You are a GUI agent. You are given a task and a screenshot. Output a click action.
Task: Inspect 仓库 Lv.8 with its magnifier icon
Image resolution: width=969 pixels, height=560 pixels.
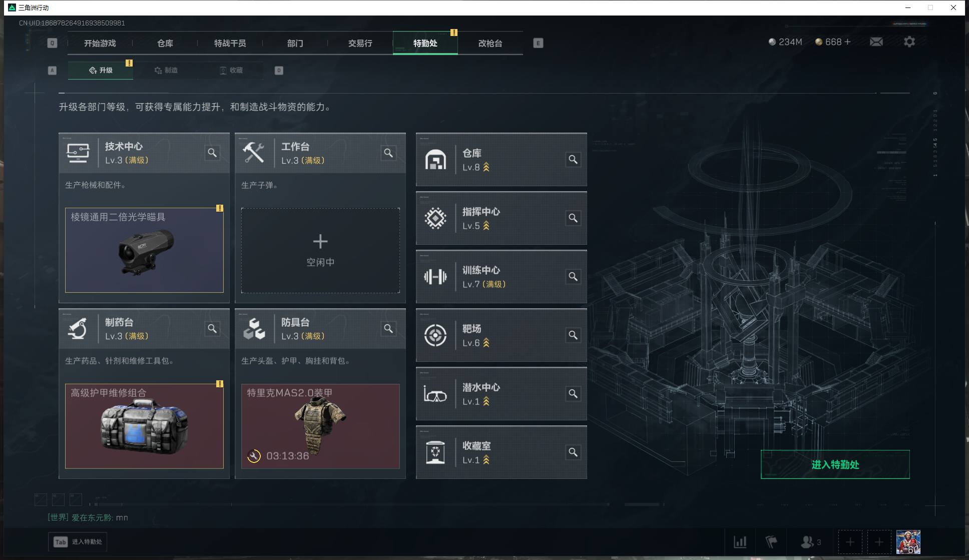pos(573,160)
